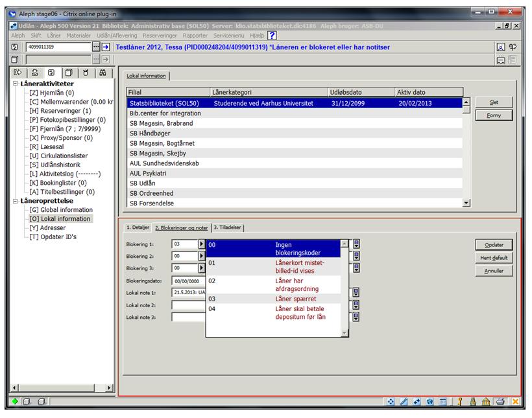The height and width of the screenshot is (418, 532).
Task: Collapse the Låneraktiviteter tree node
Action: tap(16, 84)
